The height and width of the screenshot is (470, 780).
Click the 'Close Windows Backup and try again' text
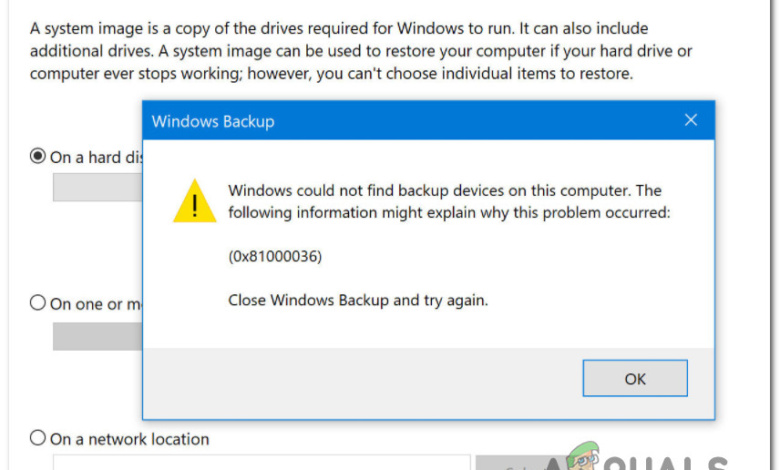pyautogui.click(x=357, y=299)
